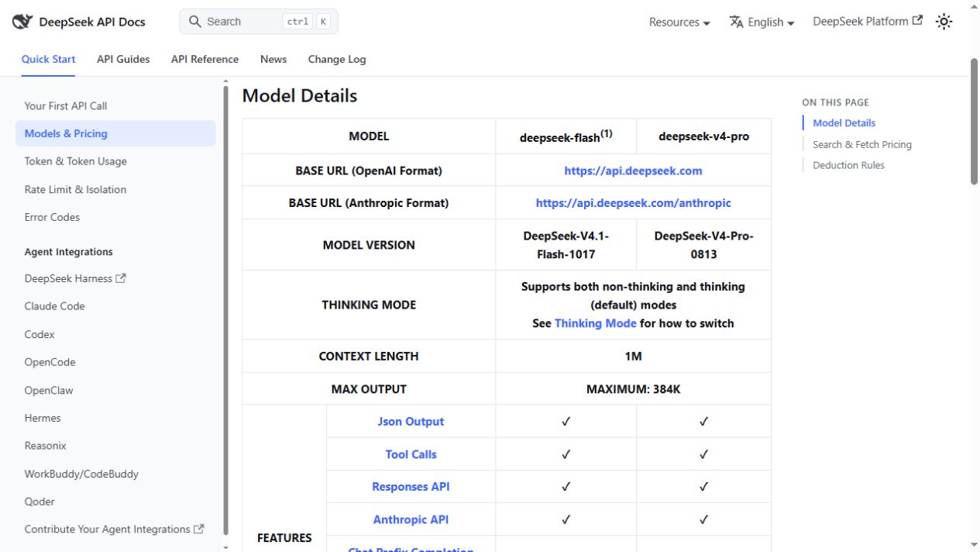
Task: Switch to the API Guides tab
Action: pyautogui.click(x=123, y=59)
